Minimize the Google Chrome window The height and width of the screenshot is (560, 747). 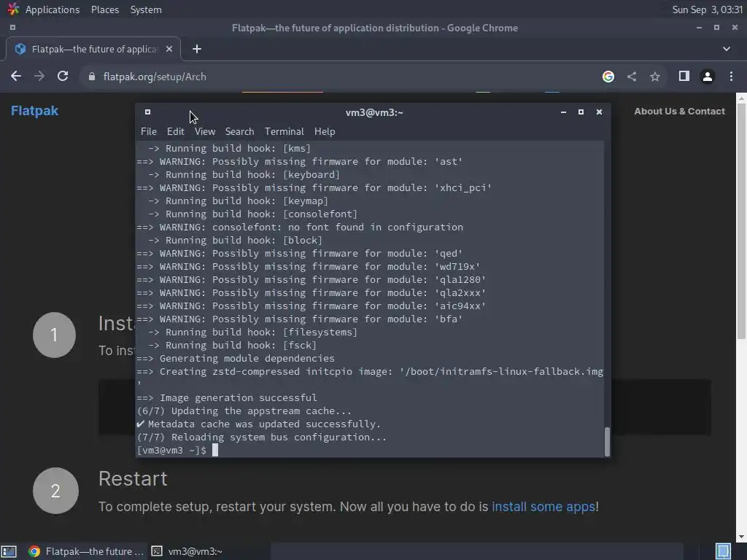pos(699,28)
